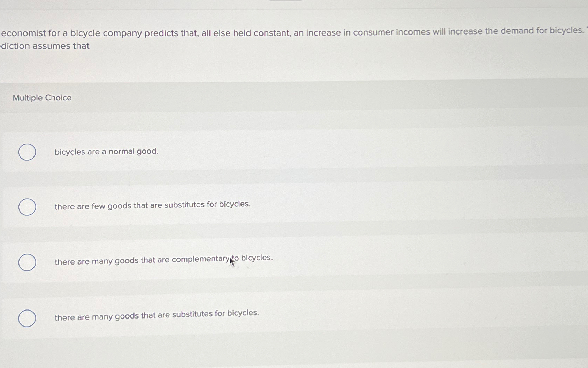Click the text "bicycles are a normal good"
The width and height of the screenshot is (588, 368).
106,151
